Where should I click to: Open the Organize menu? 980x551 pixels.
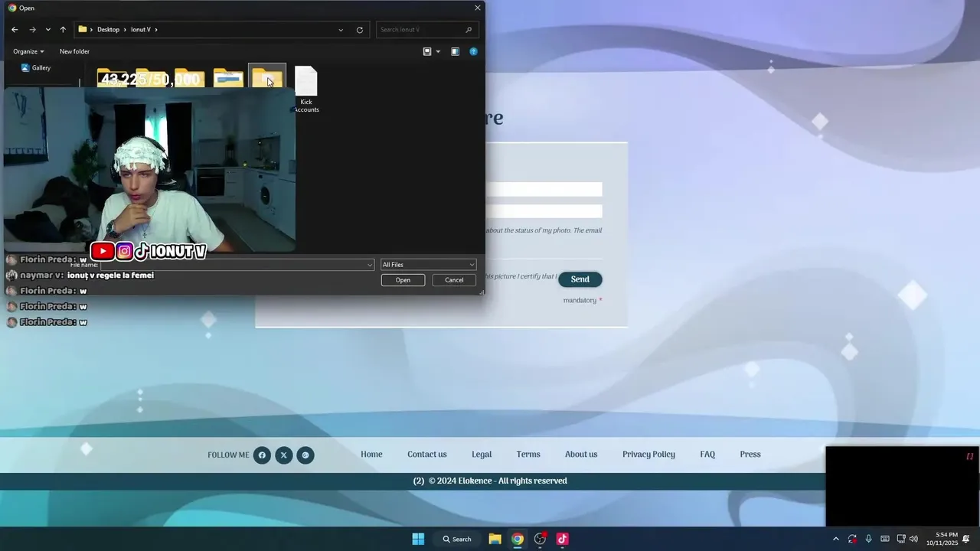click(x=28, y=51)
